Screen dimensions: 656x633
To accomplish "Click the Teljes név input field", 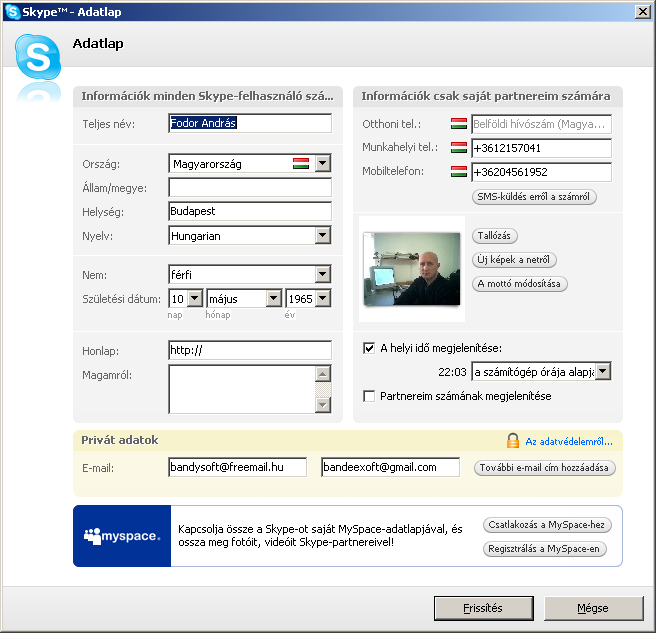I will pos(250,123).
